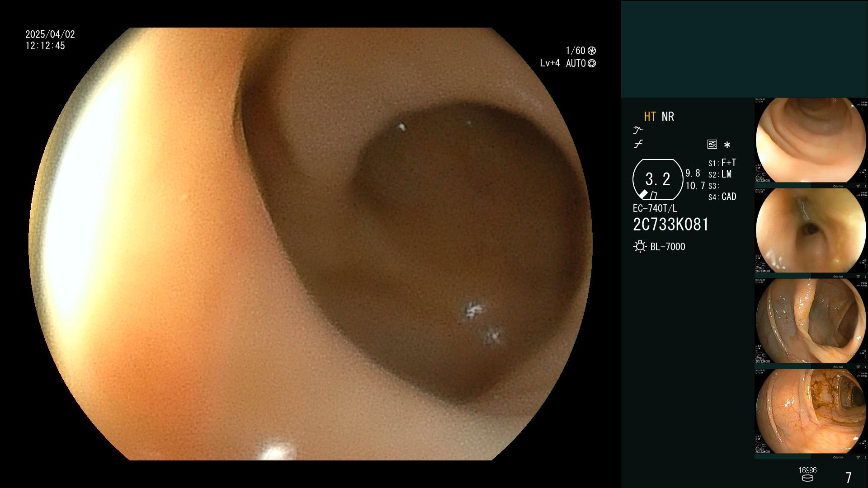Click the image counter number 7
Viewport: 868px width, 488px height.
point(849,478)
